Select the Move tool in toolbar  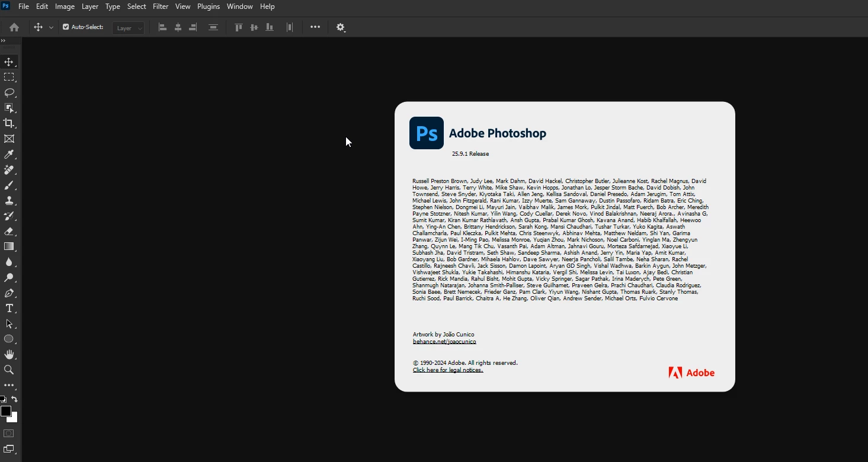(9, 62)
